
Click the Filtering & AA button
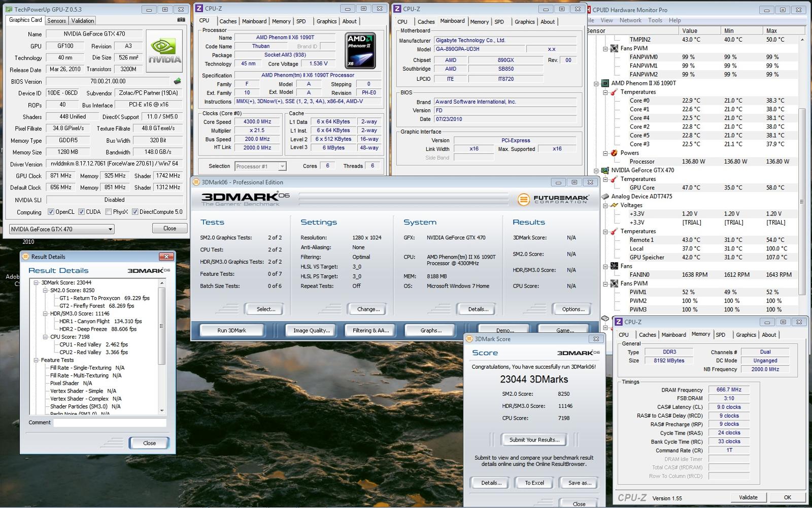click(370, 330)
